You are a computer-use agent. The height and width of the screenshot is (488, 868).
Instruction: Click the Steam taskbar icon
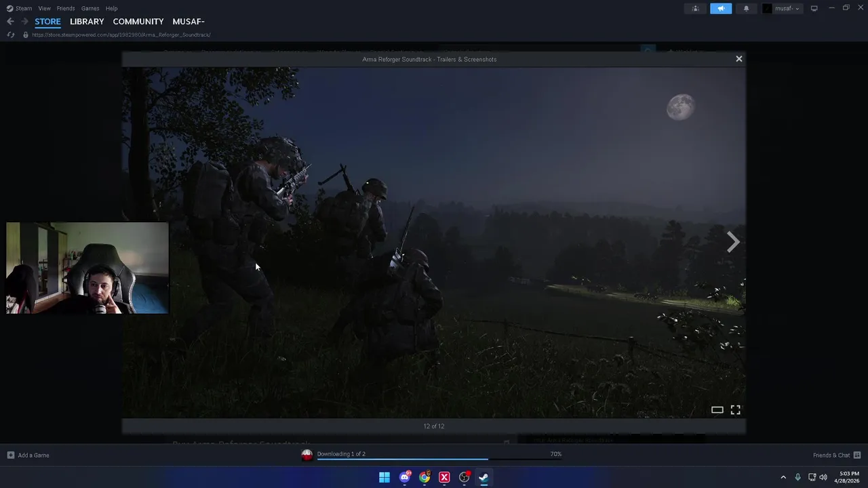click(x=484, y=477)
